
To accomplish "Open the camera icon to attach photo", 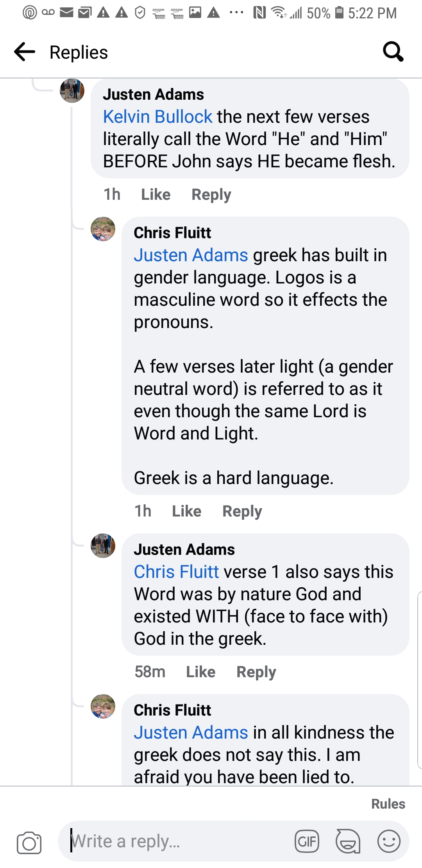I will click(x=29, y=843).
